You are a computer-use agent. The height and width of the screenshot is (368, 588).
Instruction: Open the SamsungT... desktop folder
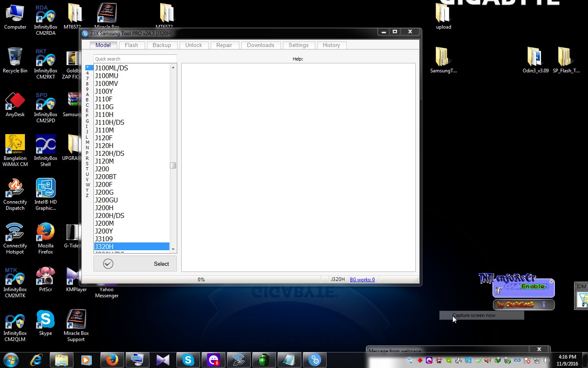click(x=443, y=61)
